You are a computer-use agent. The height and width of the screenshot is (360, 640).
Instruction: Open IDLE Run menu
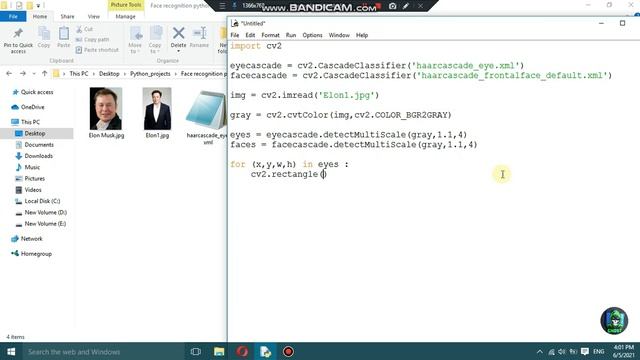point(291,35)
